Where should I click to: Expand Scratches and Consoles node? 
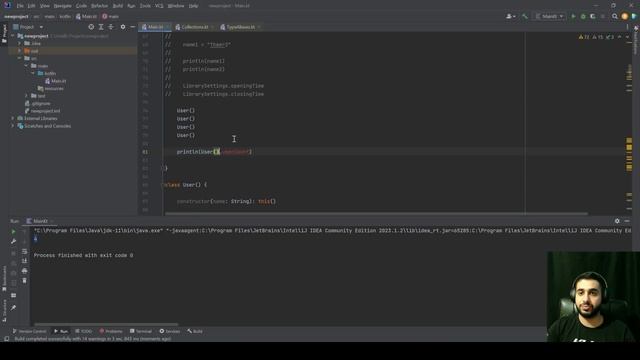pos(13,126)
